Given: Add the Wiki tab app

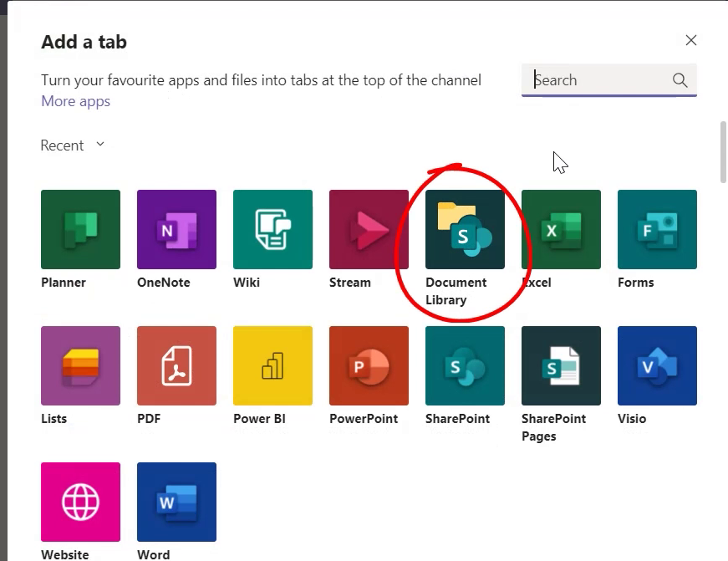Looking at the screenshot, I should point(272,229).
